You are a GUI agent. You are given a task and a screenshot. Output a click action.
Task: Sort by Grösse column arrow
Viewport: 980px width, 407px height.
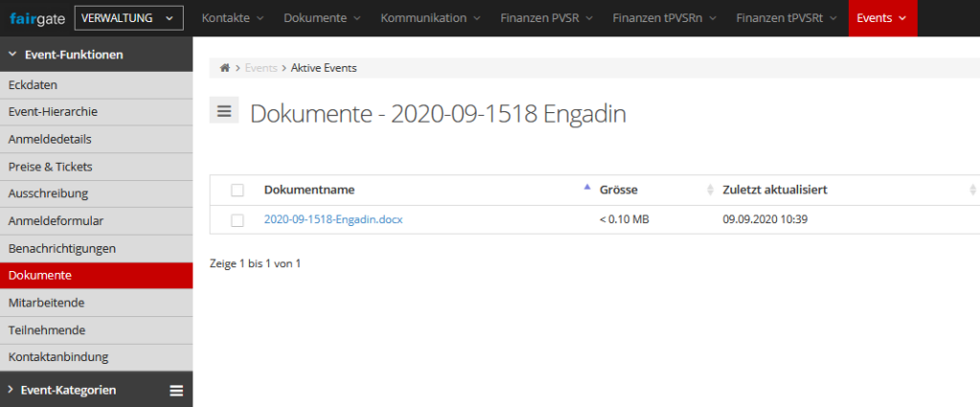click(x=709, y=190)
